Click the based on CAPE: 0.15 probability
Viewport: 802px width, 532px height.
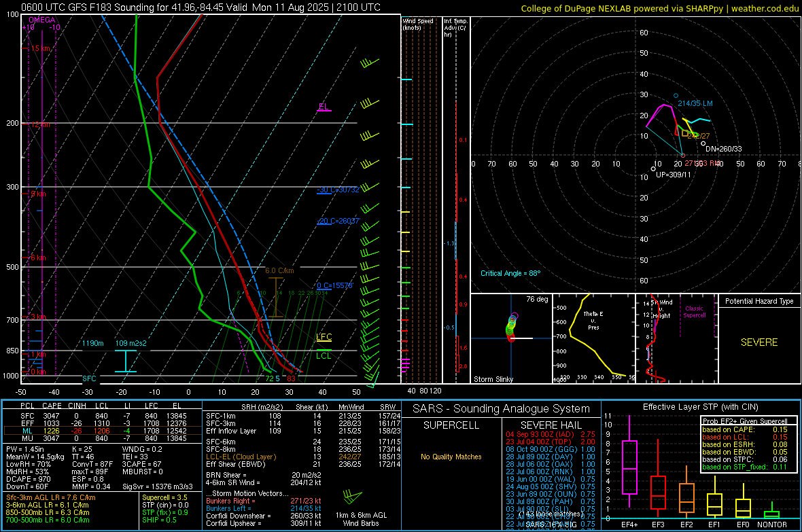[x=745, y=429]
